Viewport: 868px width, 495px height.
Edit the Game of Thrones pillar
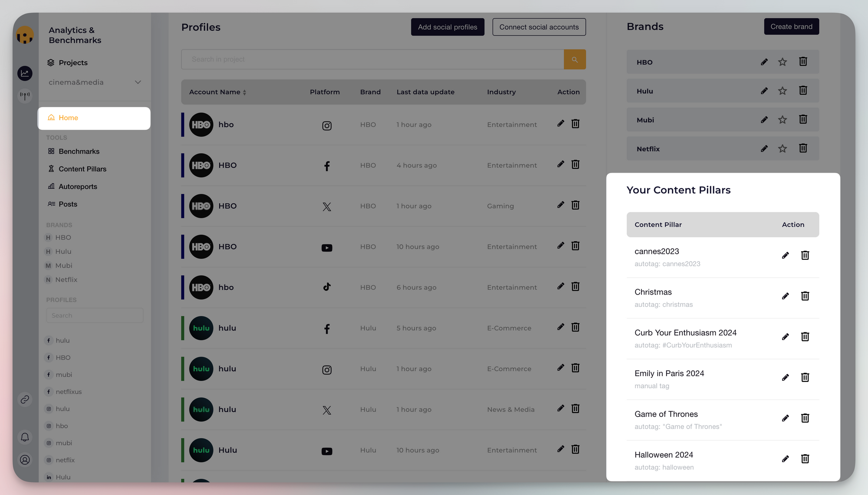pos(785,418)
